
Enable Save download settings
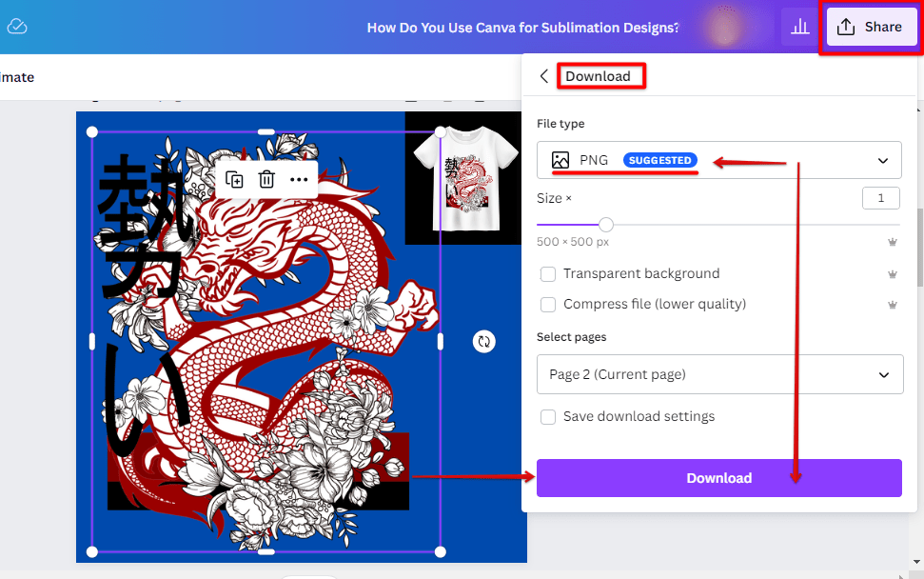548,416
